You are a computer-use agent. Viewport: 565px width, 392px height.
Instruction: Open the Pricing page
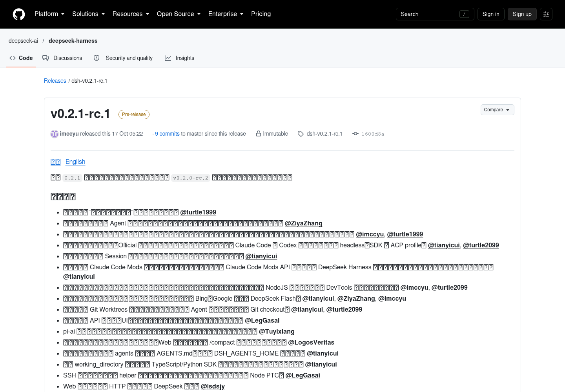tap(261, 14)
